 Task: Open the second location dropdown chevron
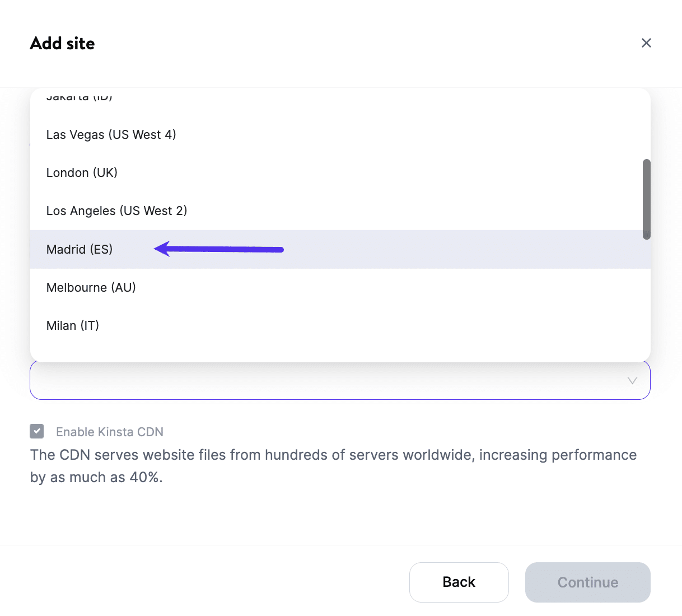pos(632,380)
